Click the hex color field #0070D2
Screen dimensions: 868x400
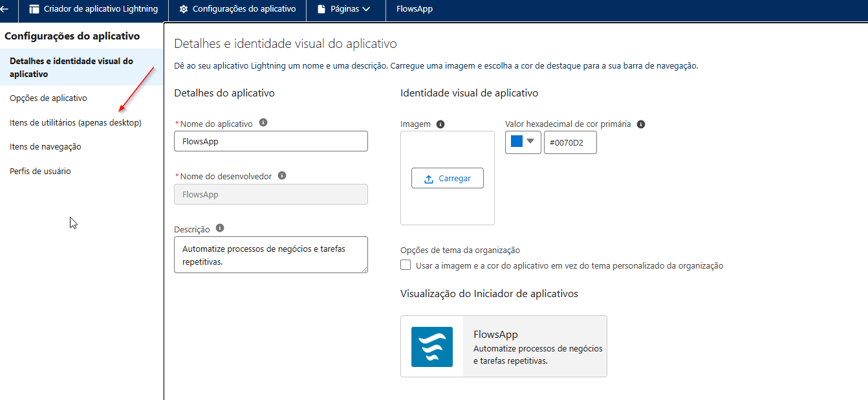(570, 142)
